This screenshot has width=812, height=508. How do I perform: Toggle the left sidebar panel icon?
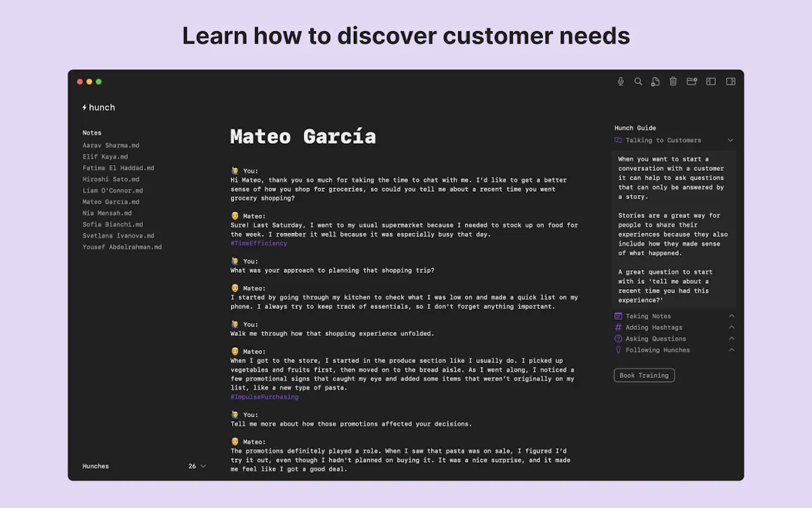(x=711, y=81)
